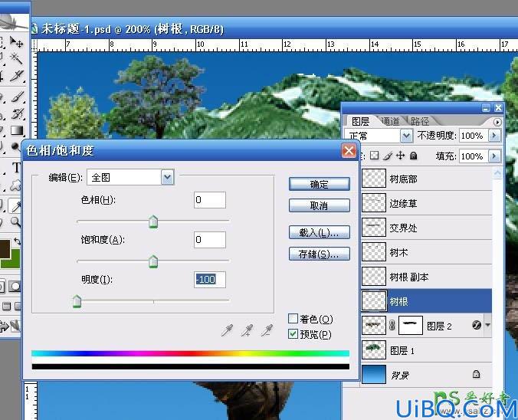Select the Move tool

point(16,42)
